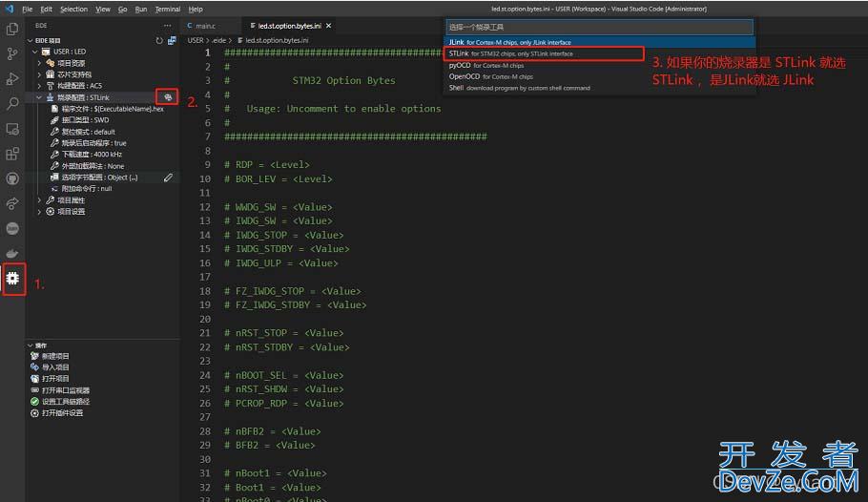Click the round JSON-style icon in activity bar
This screenshot has width=868, height=502.
tap(12, 228)
